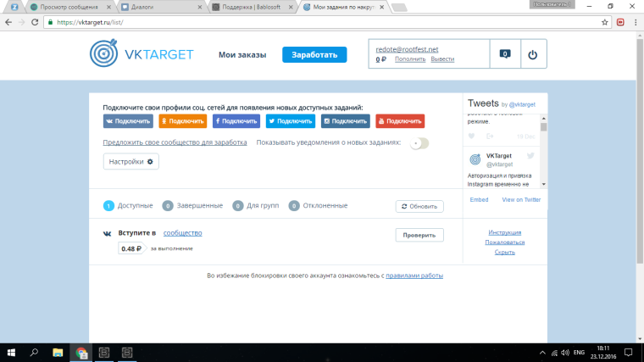
Task: Connect VK profile with blue Подключить button
Action: [129, 121]
